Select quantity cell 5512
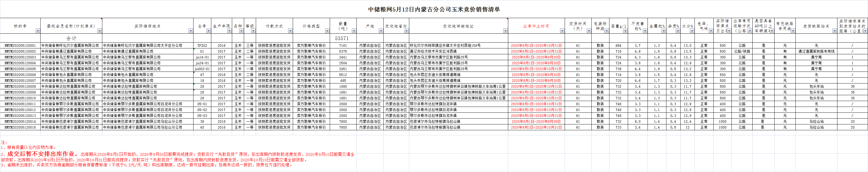This screenshot has width=868, height=172. (343, 75)
